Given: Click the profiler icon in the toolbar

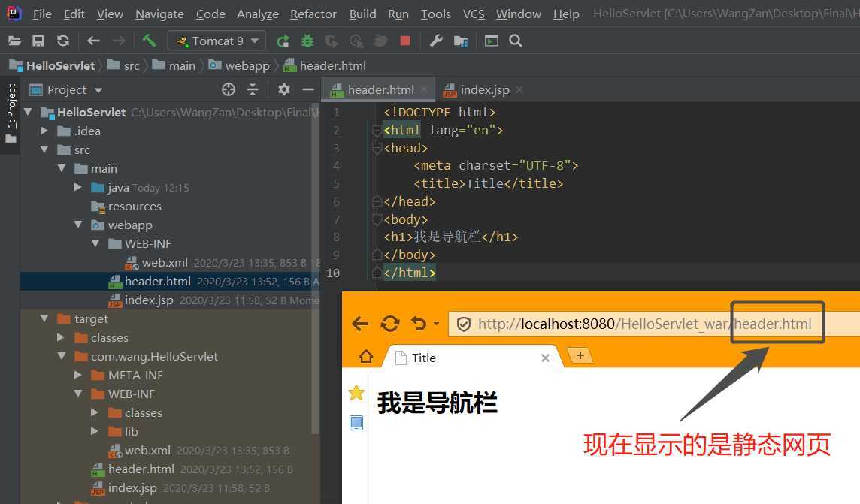Looking at the screenshot, I should [356, 41].
